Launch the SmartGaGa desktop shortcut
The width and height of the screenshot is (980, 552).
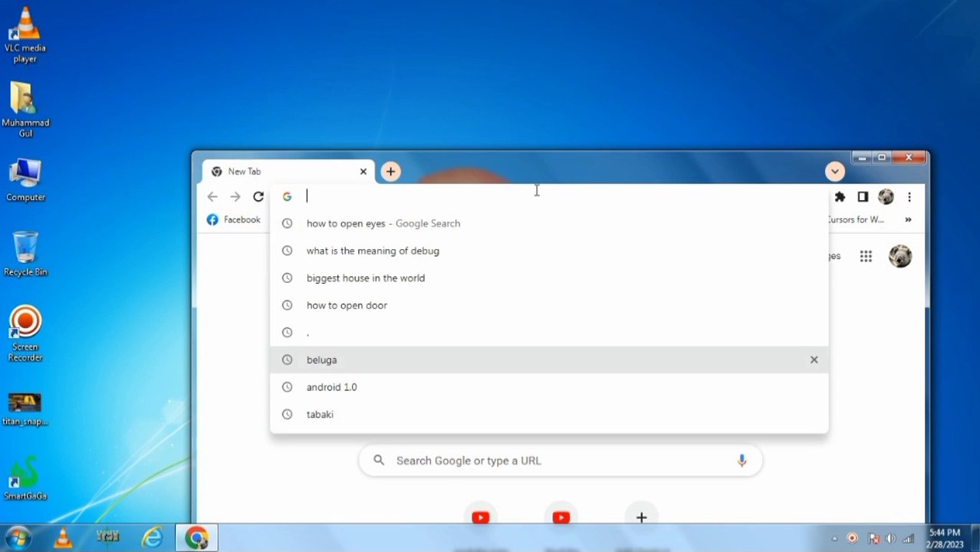tap(25, 478)
